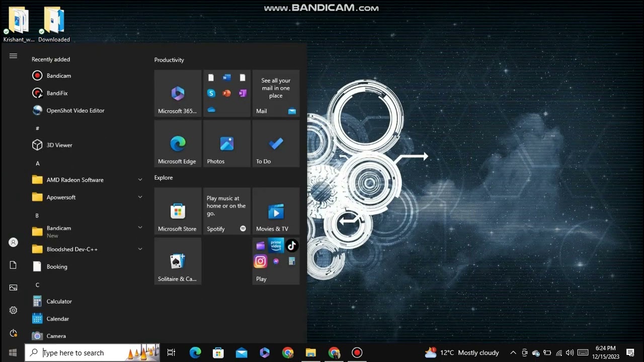Open the To Do tile
This screenshot has width=644, height=362.
point(276,144)
